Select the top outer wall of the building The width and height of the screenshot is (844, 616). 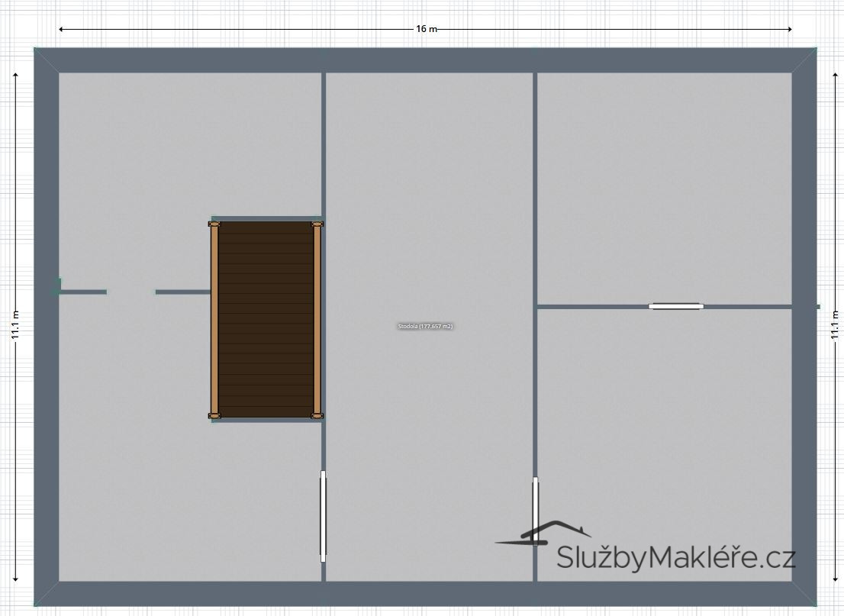pos(425,60)
